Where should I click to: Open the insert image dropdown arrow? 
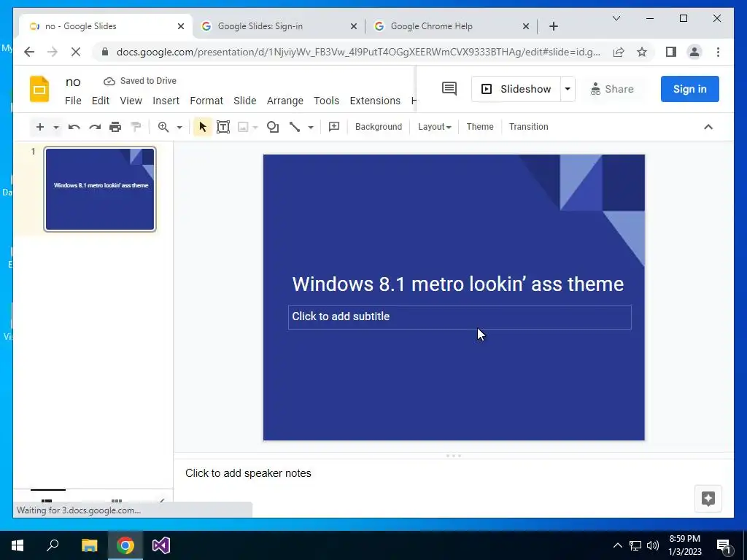point(255,127)
